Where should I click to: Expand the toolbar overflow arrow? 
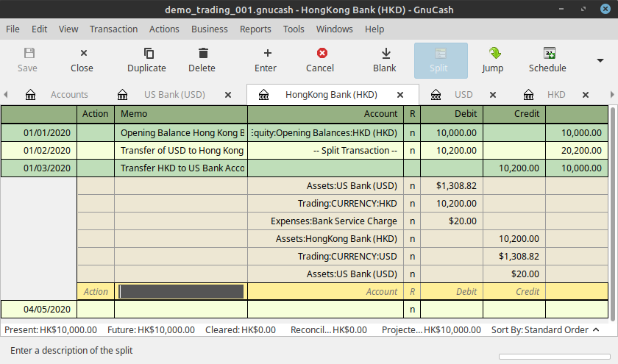click(600, 60)
